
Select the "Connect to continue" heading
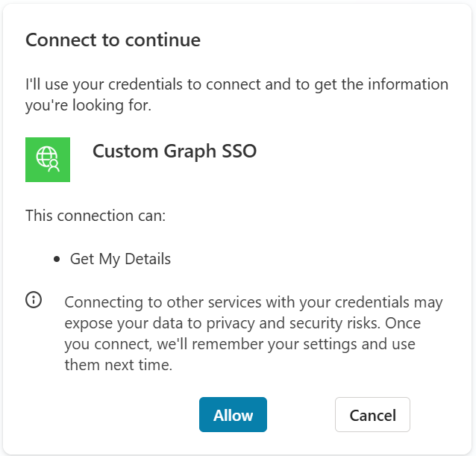click(113, 40)
